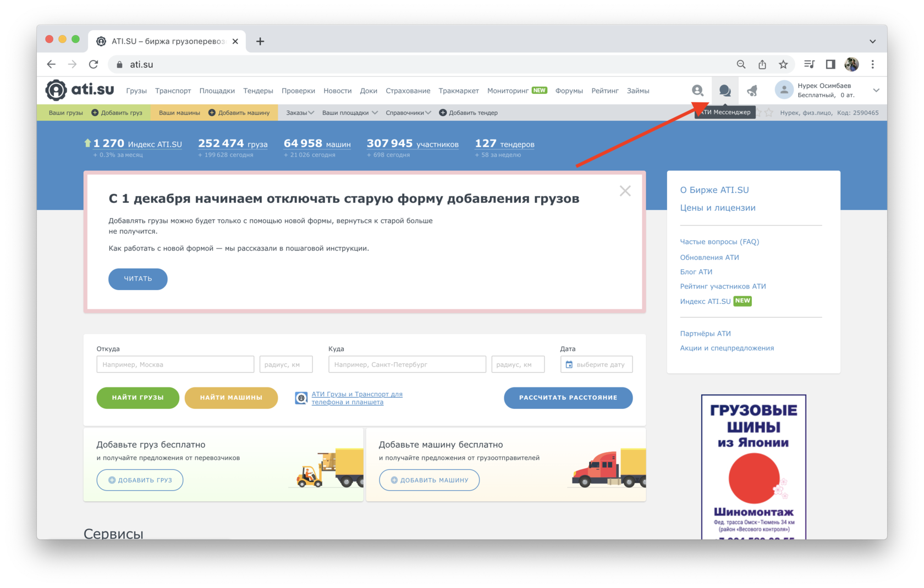Image resolution: width=924 pixels, height=588 pixels.
Task: Click the browser zoom magnifier icon
Action: (741, 64)
